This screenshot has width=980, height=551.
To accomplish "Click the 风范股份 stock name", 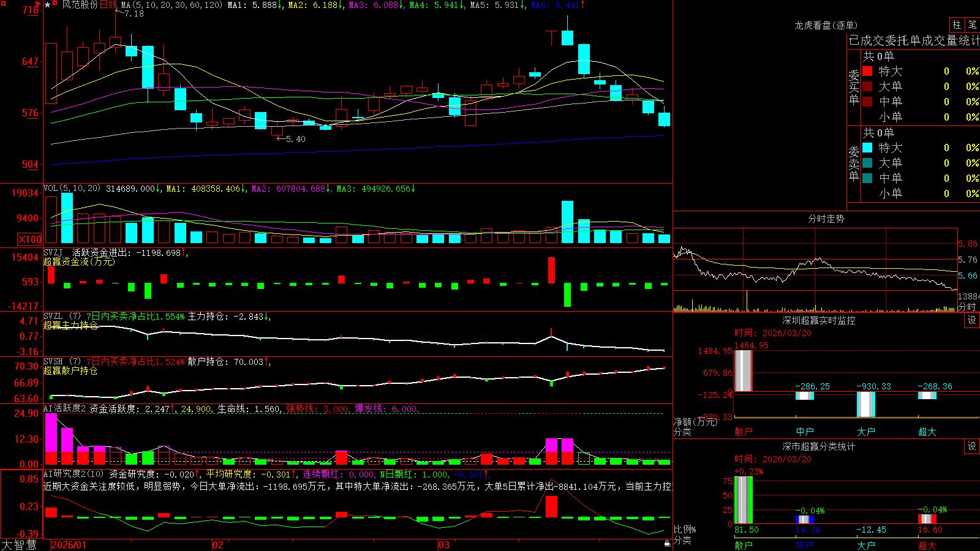I will pyautogui.click(x=80, y=5).
